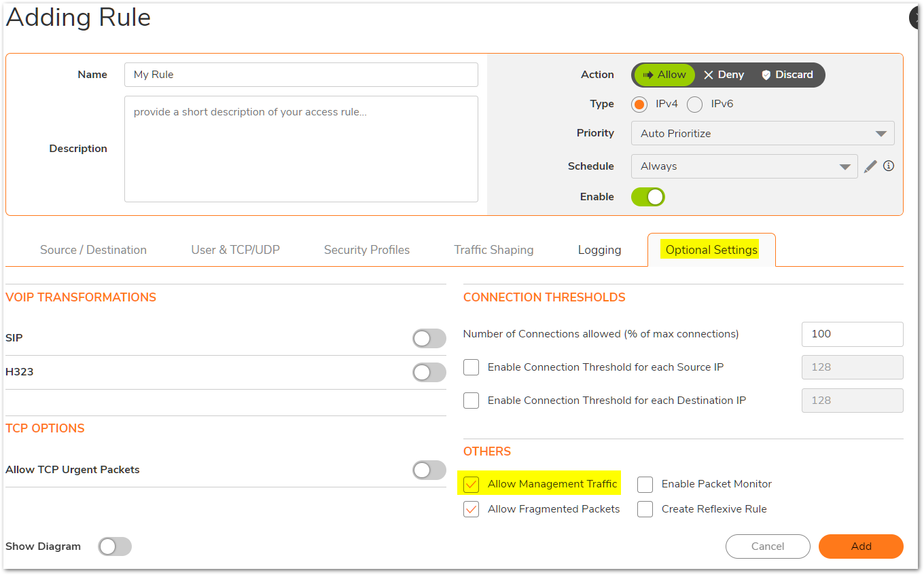Select the IPv6 radio button

[x=694, y=105]
